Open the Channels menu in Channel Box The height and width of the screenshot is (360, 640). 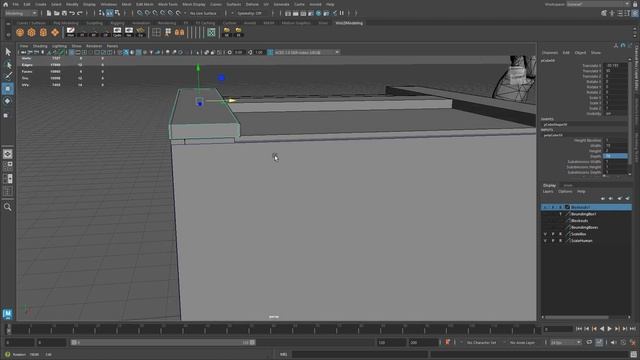point(550,53)
